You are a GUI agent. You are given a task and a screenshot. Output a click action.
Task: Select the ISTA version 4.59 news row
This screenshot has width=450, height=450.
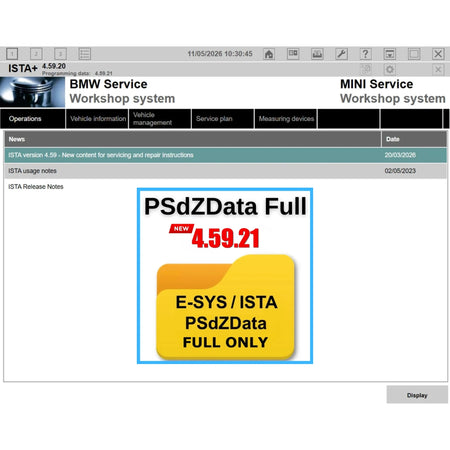(x=225, y=155)
